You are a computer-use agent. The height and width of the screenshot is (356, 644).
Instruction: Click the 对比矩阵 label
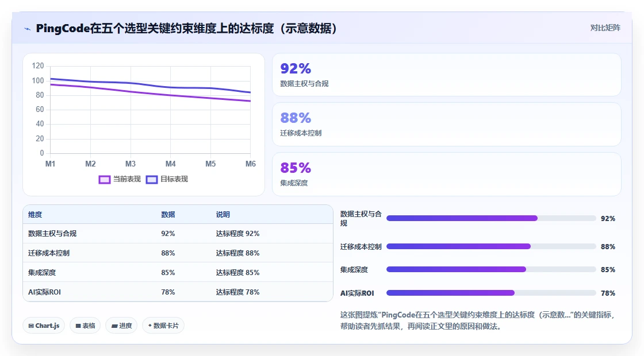click(605, 28)
